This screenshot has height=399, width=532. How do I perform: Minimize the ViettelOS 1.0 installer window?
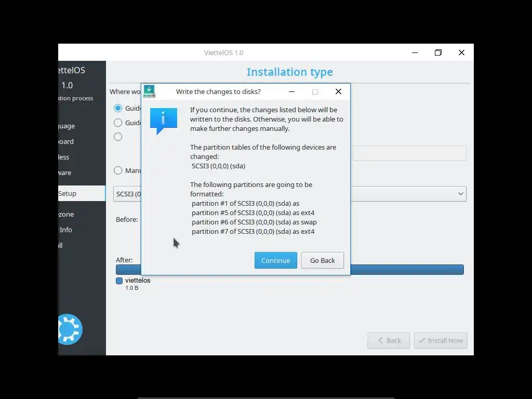point(415,52)
